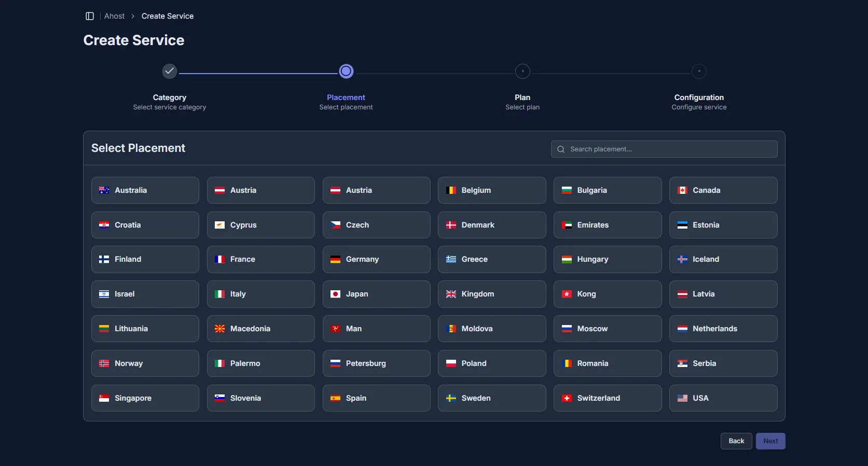Click the Plan step circle
Screen dimensions: 868x466
522,71
